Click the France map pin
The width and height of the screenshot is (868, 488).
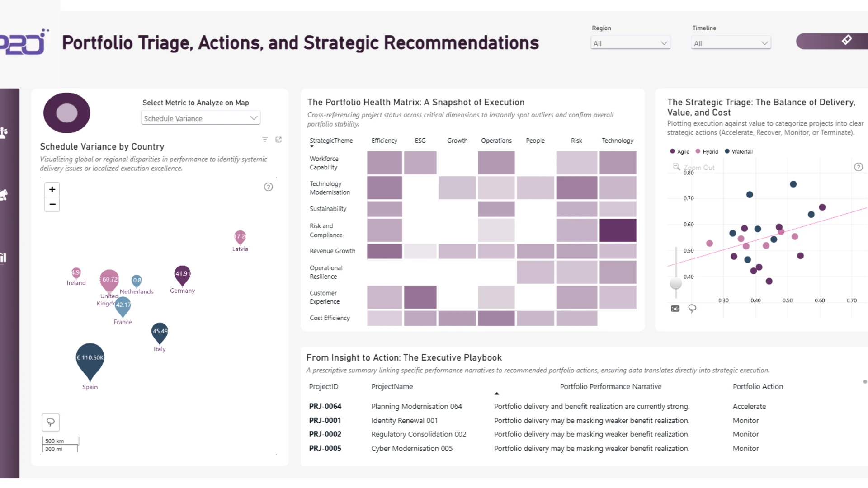(x=123, y=307)
